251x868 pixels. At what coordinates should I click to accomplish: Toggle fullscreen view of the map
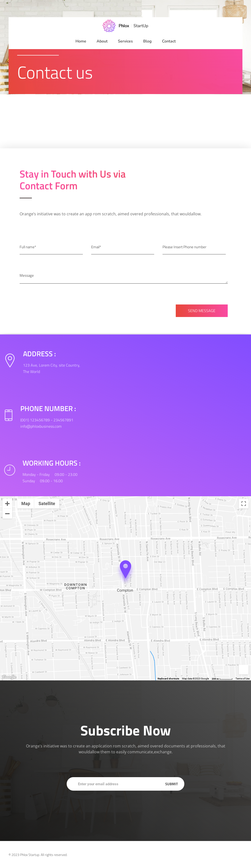[243, 503]
